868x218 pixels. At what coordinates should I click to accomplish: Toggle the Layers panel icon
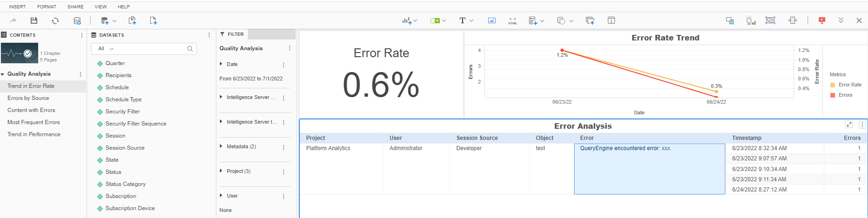(x=730, y=20)
